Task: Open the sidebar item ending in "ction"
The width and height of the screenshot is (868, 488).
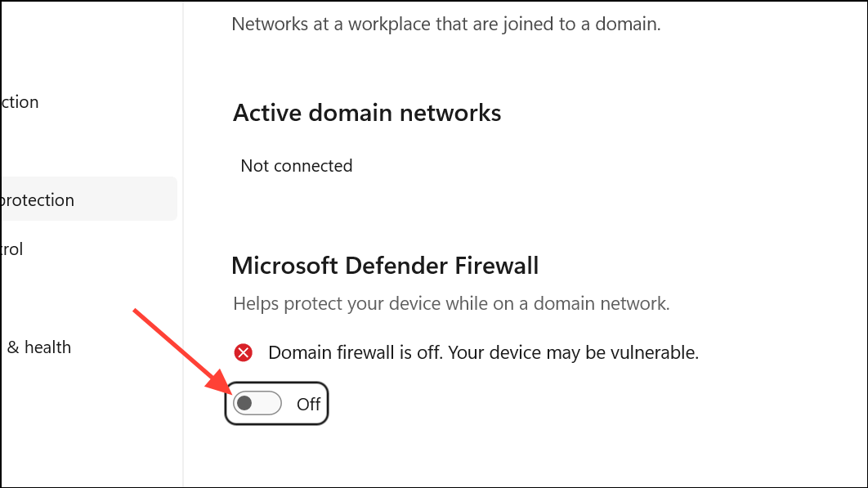Action: [x=20, y=102]
